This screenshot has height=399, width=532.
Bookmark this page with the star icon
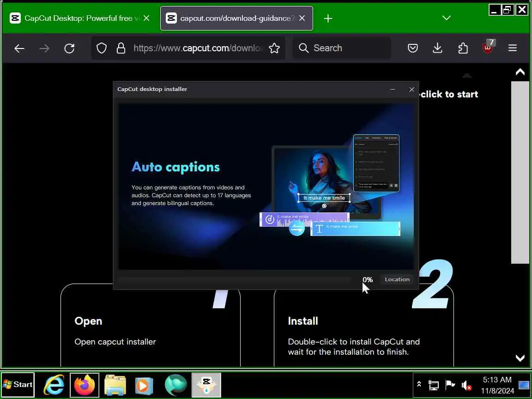274,48
